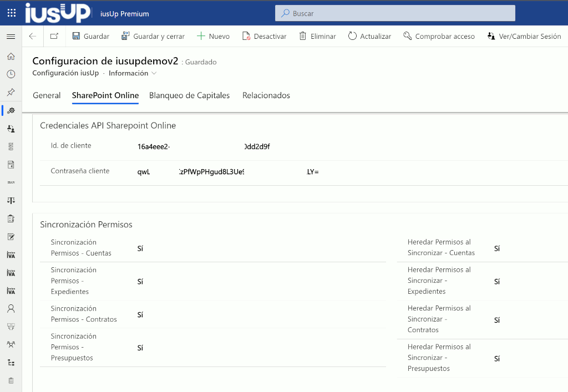Expand the Información form selector chevron
Screen dimensions: 568x392
pos(154,73)
